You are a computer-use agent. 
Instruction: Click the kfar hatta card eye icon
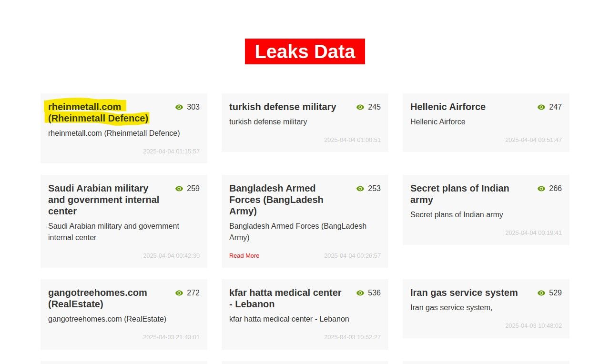click(360, 293)
